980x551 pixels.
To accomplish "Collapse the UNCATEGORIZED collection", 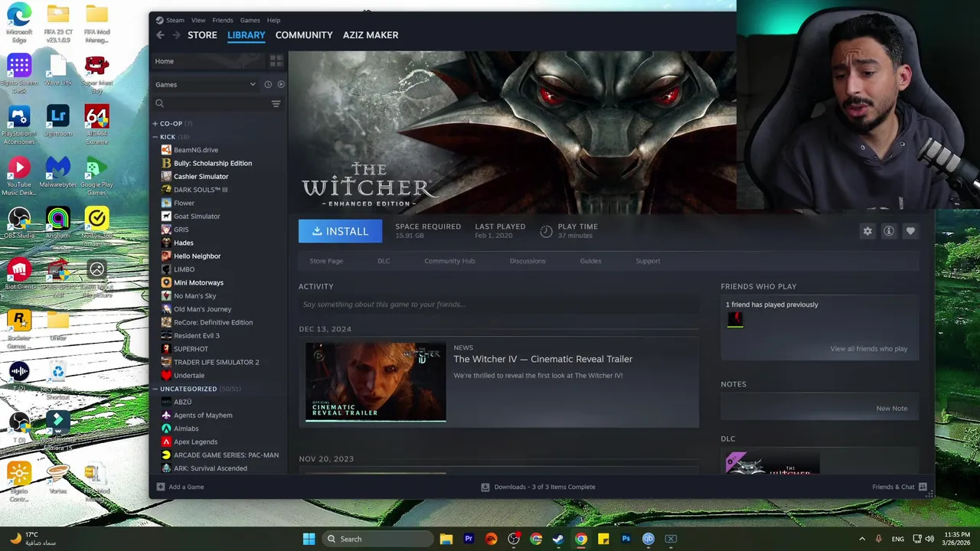I will coord(155,389).
